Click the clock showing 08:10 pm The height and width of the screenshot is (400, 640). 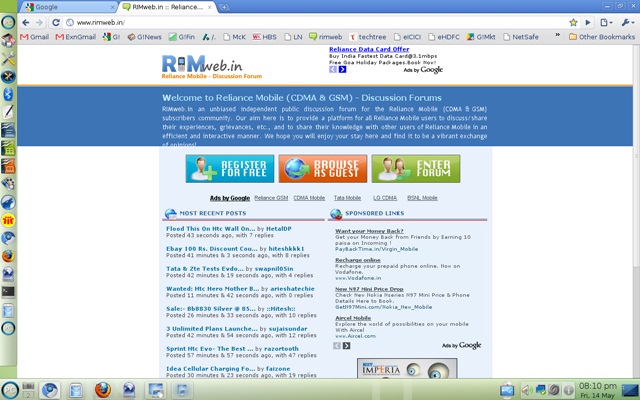point(598,385)
